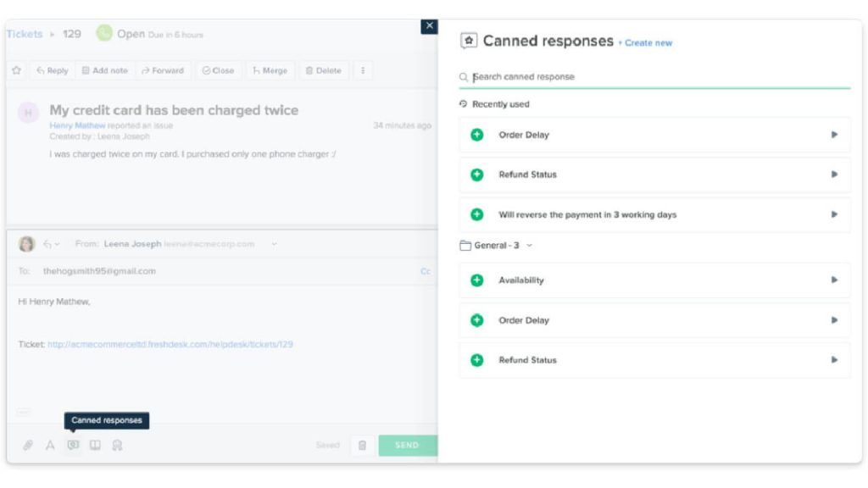
Task: Click the Recently used heading
Action: [500, 104]
